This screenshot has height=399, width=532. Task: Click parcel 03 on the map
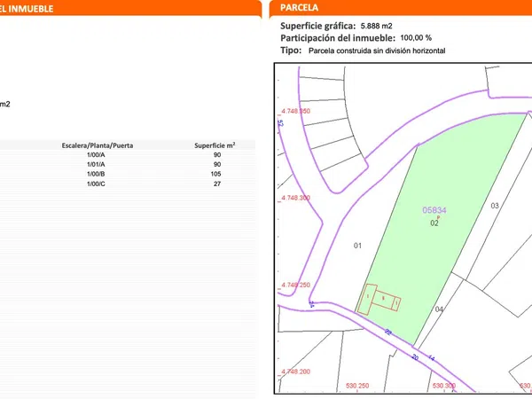[495, 205]
